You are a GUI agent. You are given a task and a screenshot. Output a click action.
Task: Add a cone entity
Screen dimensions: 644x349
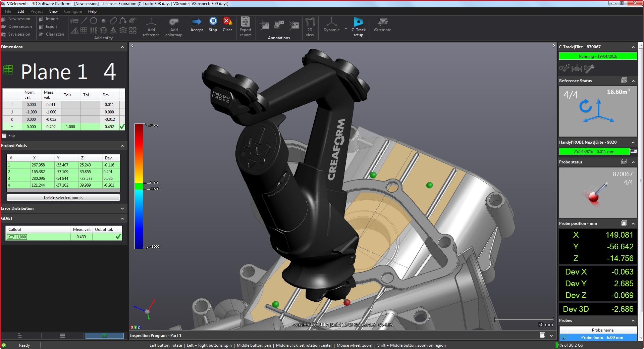point(113,31)
